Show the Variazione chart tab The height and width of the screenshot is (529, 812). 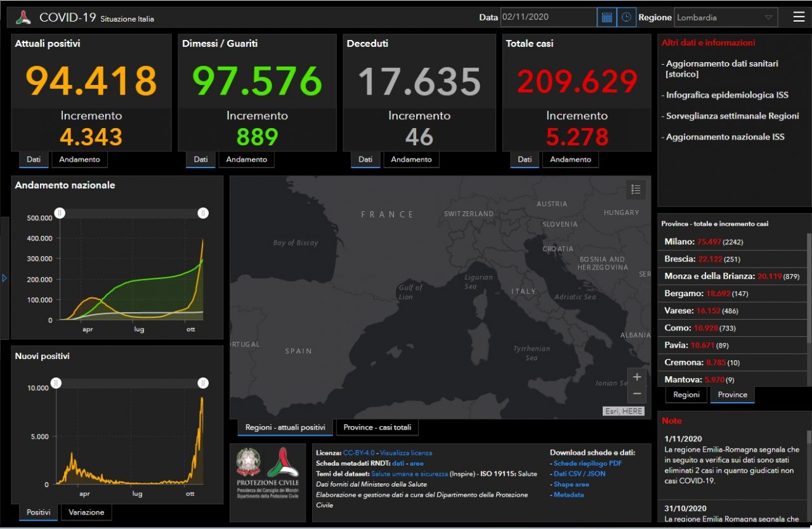pos(86,513)
